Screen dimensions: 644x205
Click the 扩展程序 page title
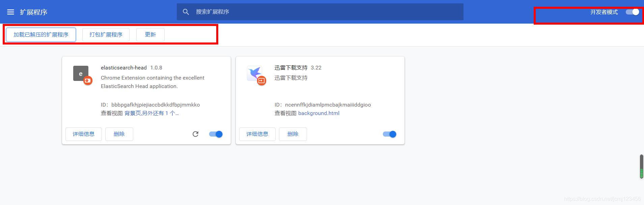point(33,12)
